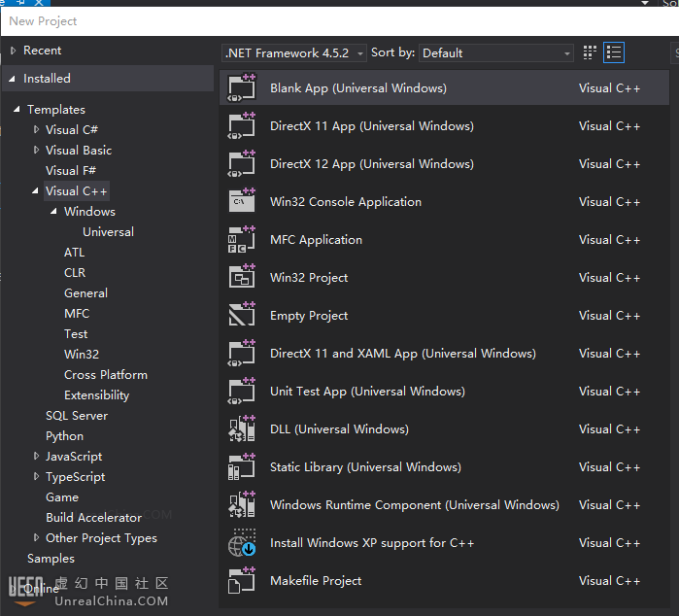Expand the Visual C# node arrow

coord(36,129)
